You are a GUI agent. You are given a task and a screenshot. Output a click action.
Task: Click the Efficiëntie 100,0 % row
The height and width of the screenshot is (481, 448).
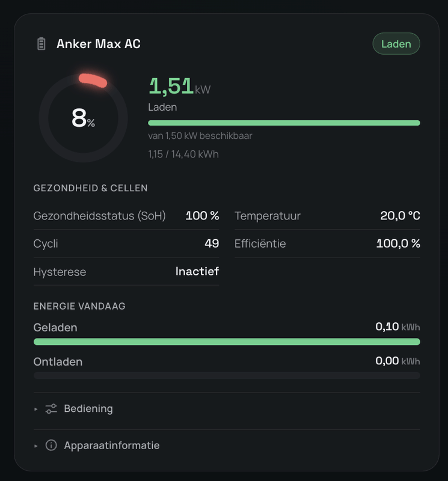pyautogui.click(x=327, y=244)
